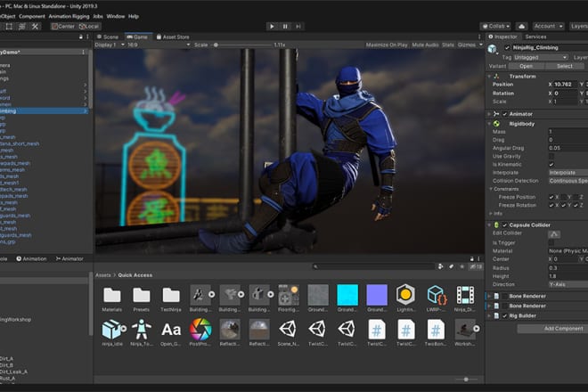Open the Window menu

tap(116, 17)
